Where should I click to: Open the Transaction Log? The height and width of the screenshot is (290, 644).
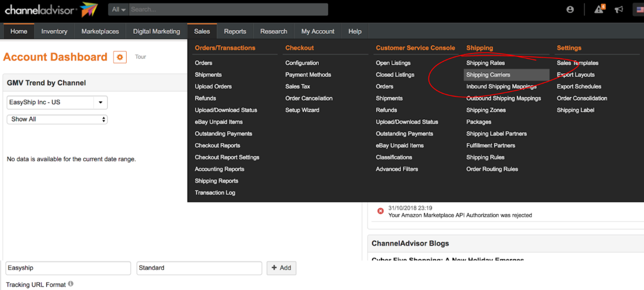215,193
